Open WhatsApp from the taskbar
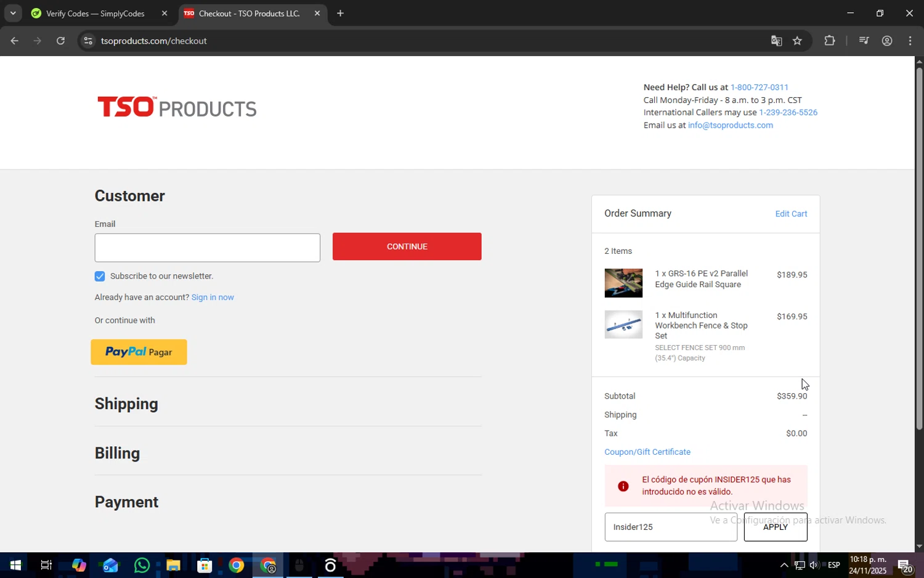Viewport: 924px width, 578px height. (142, 565)
